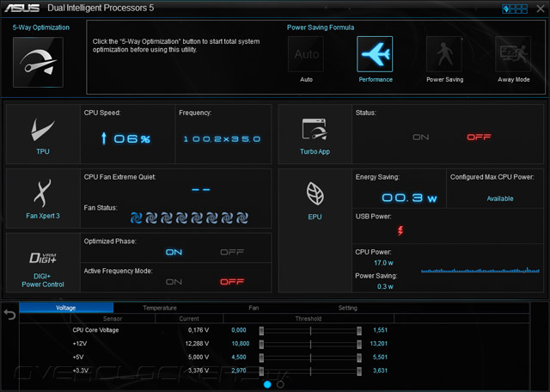Click +12V upper threshold slider handle
This screenshot has height=392, width=550.
point(359,344)
